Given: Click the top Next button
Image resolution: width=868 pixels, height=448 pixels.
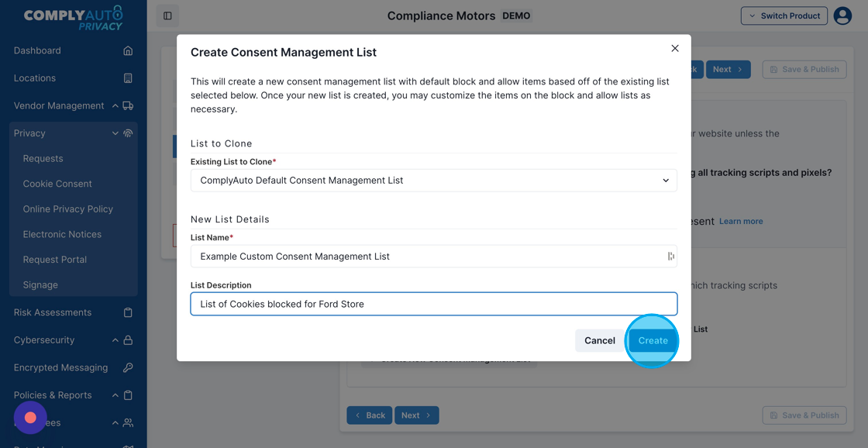Looking at the screenshot, I should [x=728, y=69].
